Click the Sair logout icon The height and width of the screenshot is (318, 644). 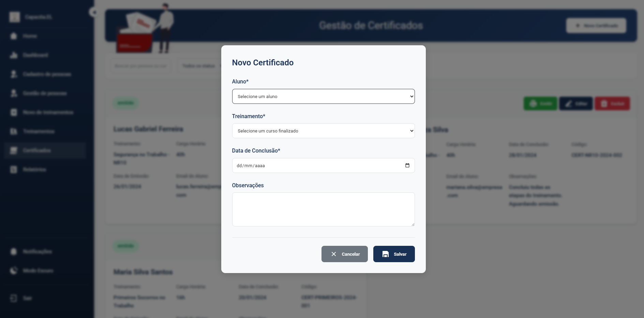point(14,298)
